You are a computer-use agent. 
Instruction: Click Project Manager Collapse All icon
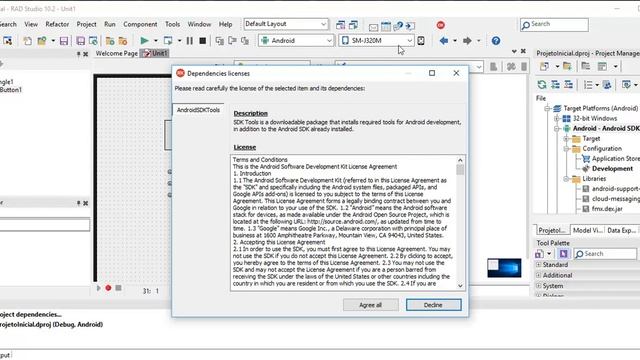[x=568, y=84]
